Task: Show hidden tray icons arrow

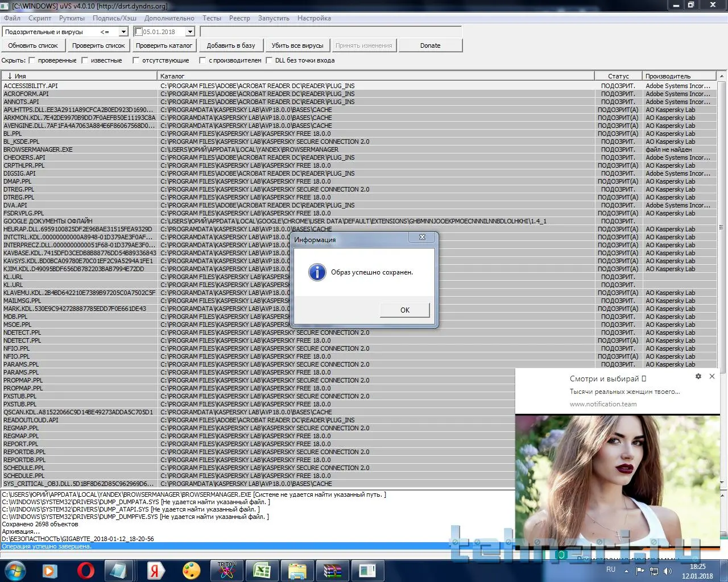Action: pyautogui.click(x=627, y=571)
